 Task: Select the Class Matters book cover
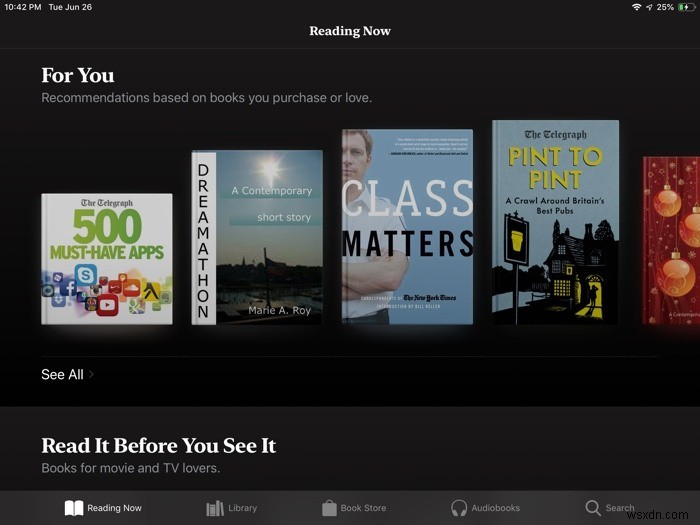(406, 226)
